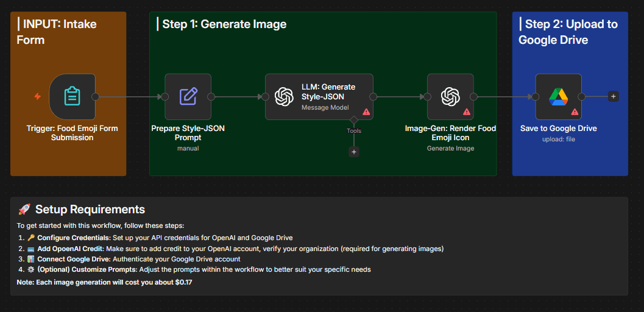Click output connector of trigger form node
644x312 pixels.
(x=95, y=96)
